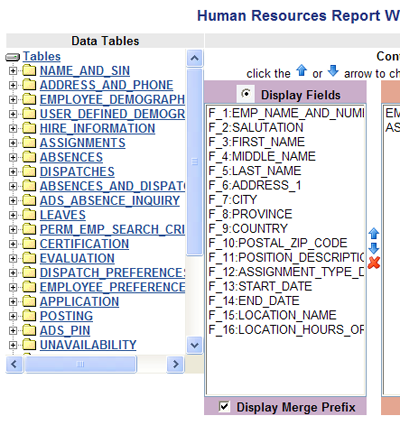Click the Tables root drive icon
This screenshot has height=425, width=400.
13,57
